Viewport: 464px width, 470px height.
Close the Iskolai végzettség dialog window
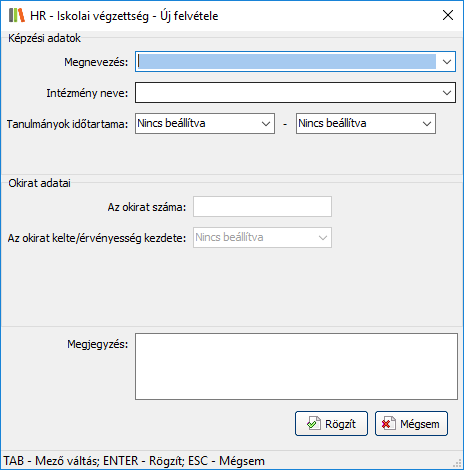447,15
